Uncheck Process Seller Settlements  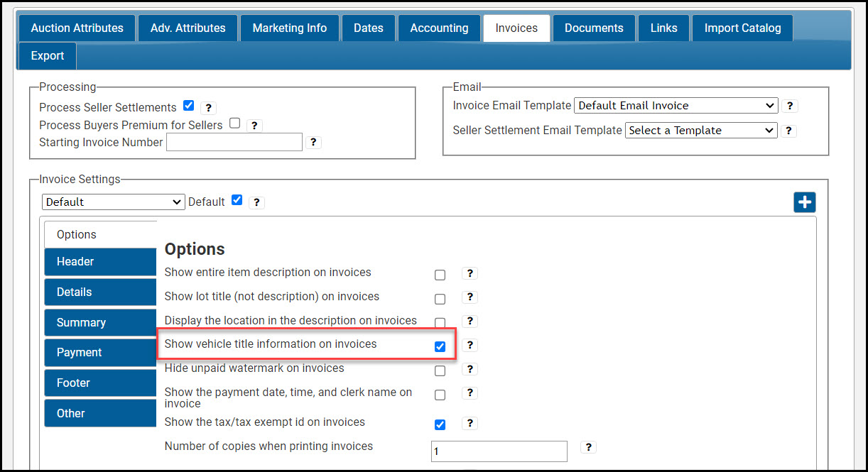point(188,106)
